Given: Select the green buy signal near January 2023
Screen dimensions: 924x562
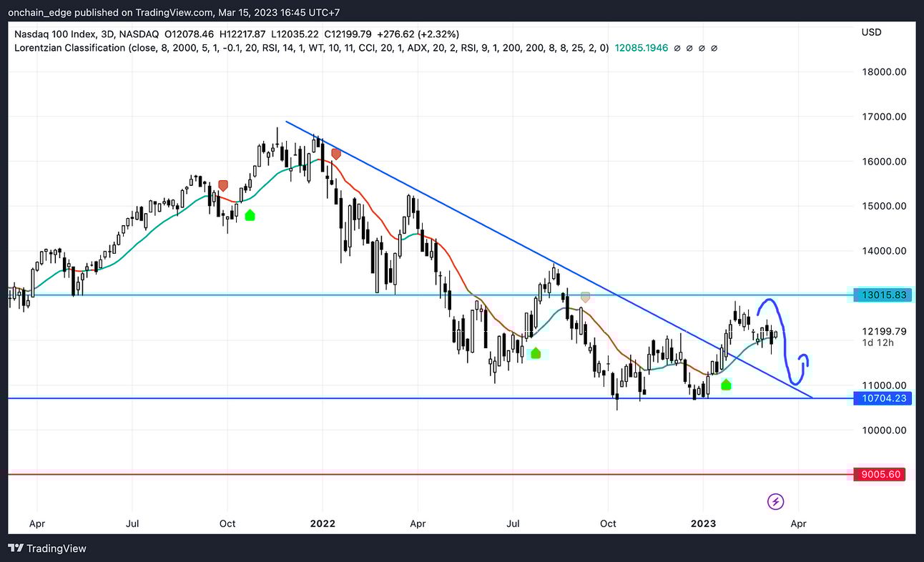Looking at the screenshot, I should [x=727, y=385].
